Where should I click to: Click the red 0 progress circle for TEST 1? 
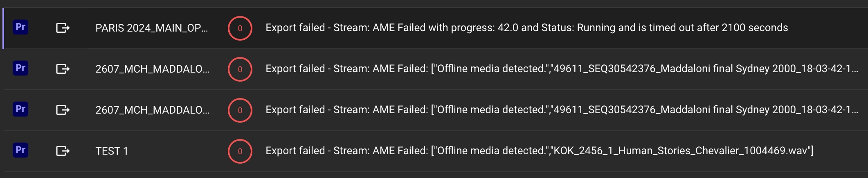(240, 151)
